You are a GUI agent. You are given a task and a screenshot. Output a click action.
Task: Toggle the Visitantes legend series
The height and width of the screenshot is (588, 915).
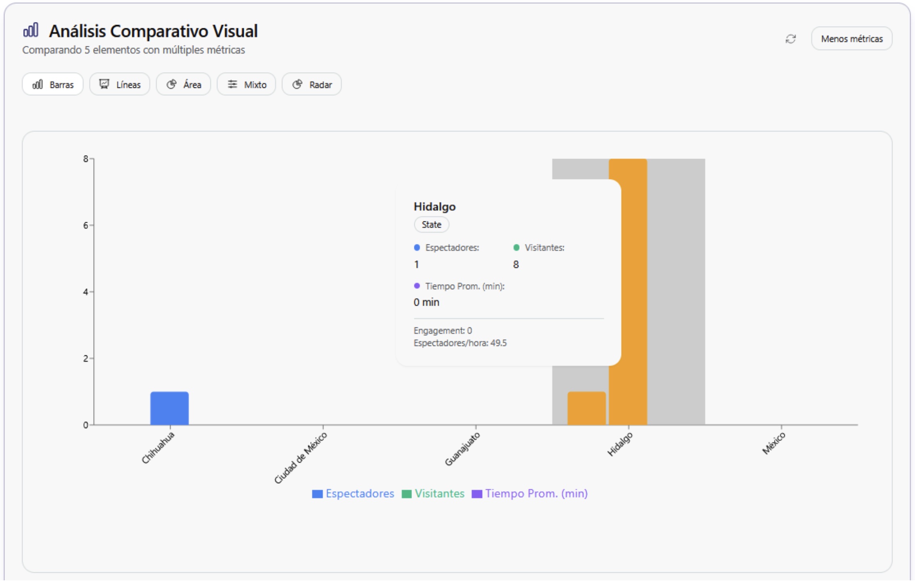coord(439,494)
